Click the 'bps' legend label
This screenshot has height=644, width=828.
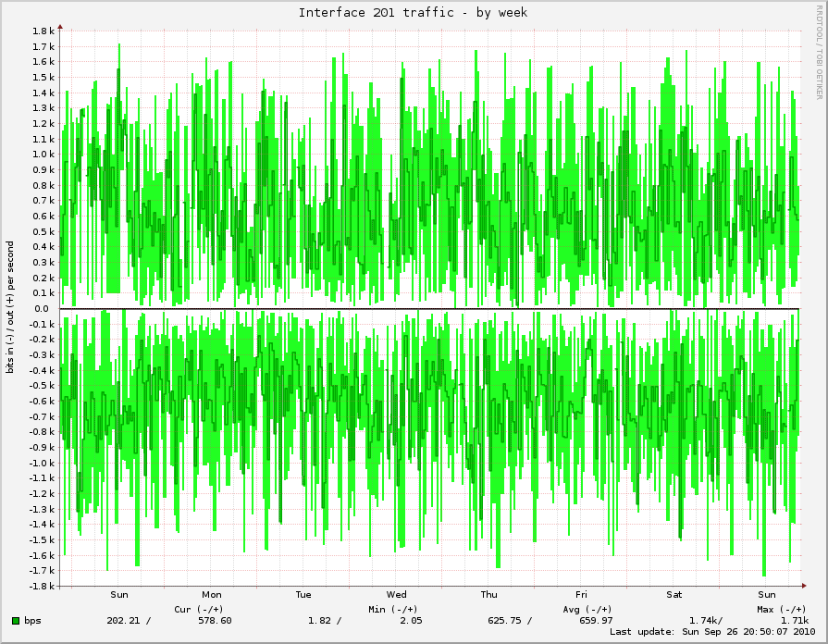(32, 621)
